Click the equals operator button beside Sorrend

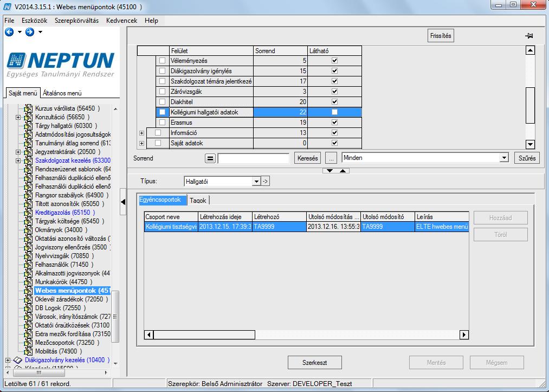tap(210, 158)
